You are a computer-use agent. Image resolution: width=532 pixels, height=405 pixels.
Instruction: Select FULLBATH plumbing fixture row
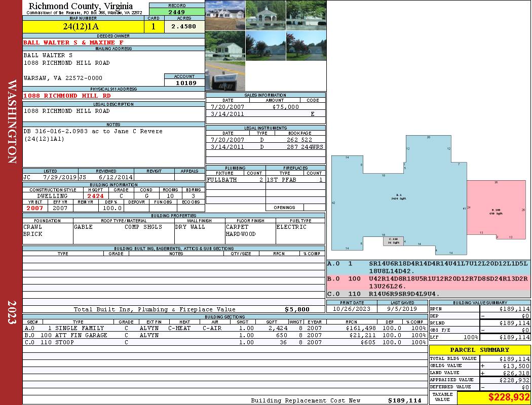coord(235,180)
